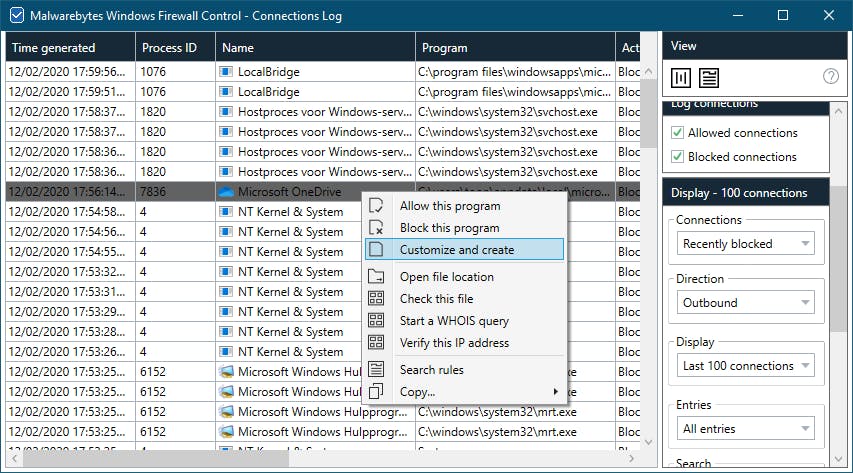The image size is (853, 473).
Task: Uncheck the Blocked connections checkbox
Action: pos(677,157)
